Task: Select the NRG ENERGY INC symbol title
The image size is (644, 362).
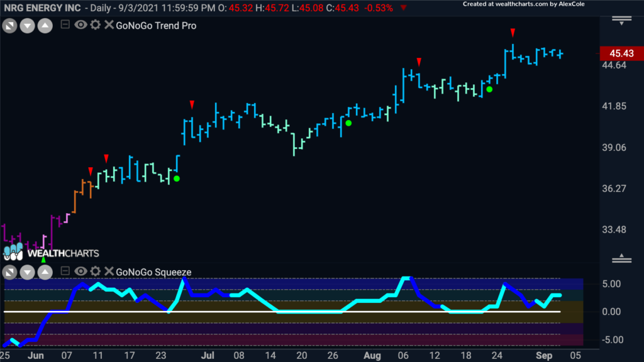Action: click(42, 8)
